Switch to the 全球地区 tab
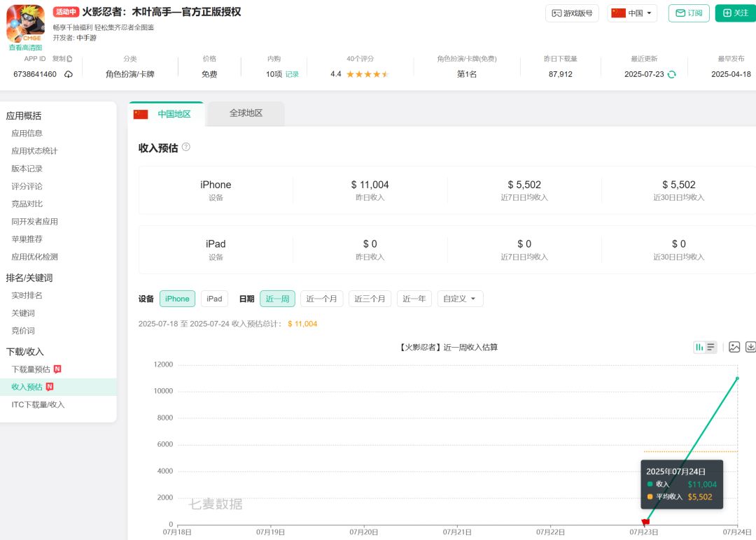The image size is (756, 540). tap(246, 113)
